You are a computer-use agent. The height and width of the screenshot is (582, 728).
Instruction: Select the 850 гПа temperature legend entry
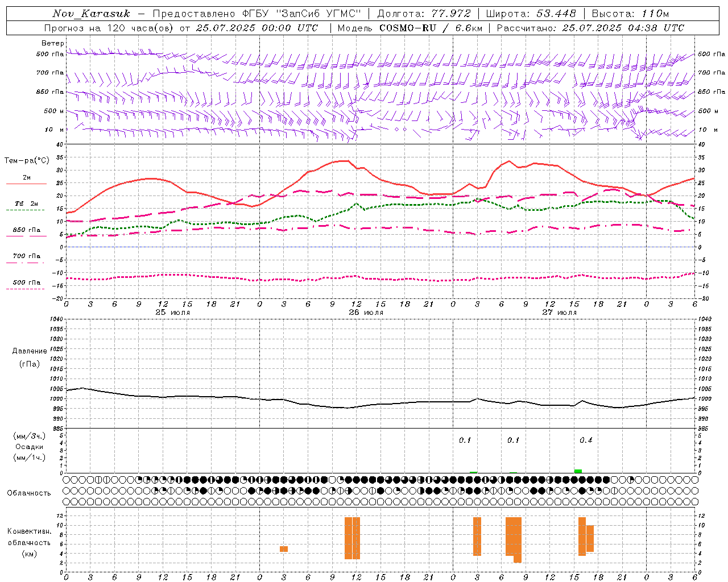click(x=27, y=230)
